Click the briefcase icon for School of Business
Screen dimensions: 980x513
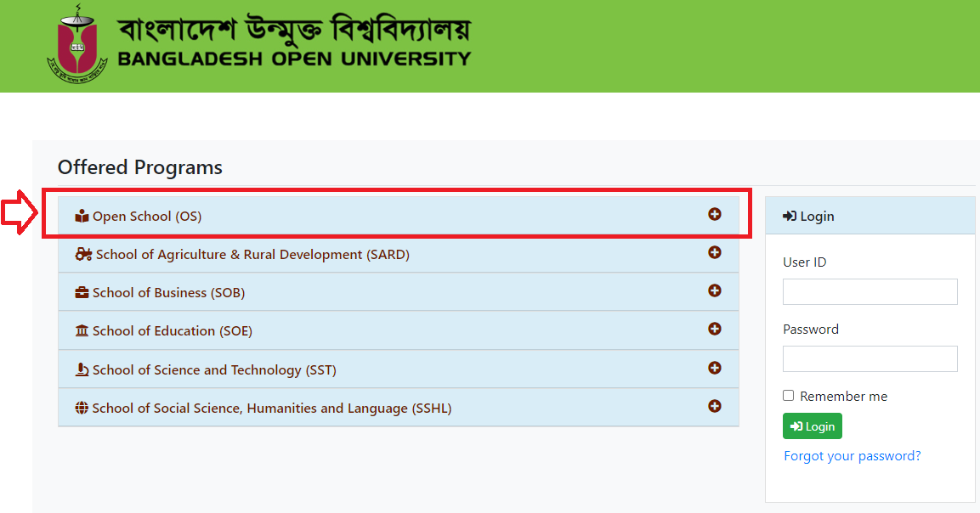(x=82, y=292)
